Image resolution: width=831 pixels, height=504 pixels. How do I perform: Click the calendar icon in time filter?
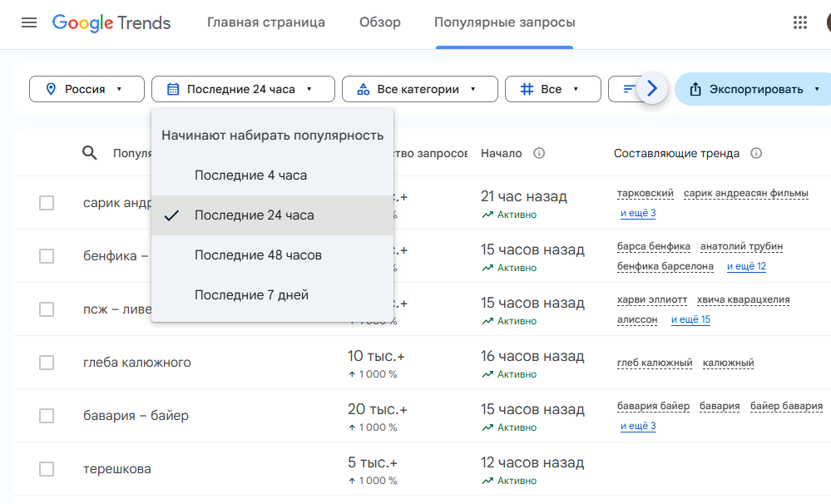point(173,89)
